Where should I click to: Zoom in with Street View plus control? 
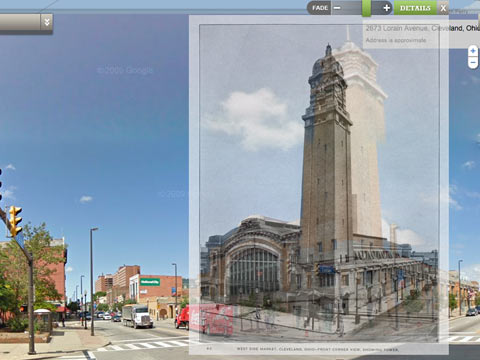pyautogui.click(x=473, y=51)
